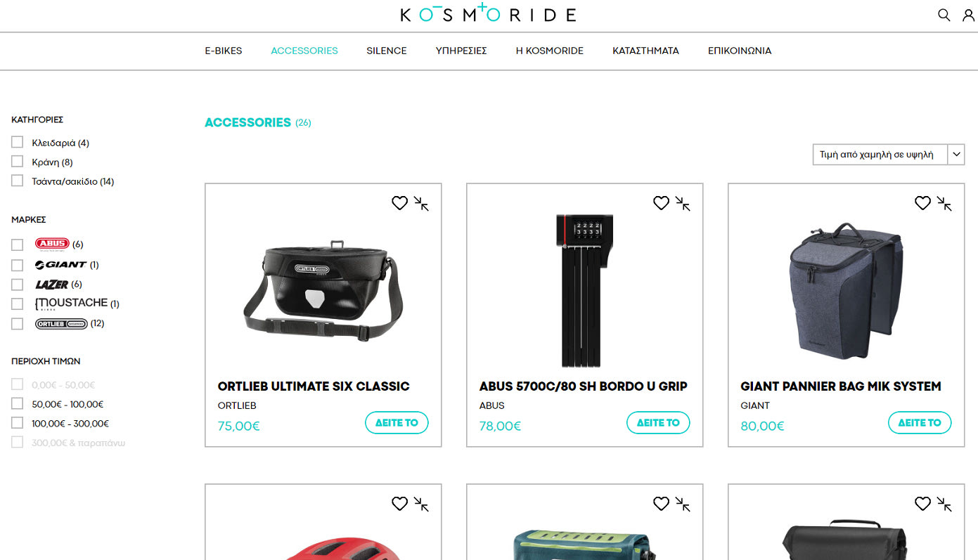Enable the Κράνη category checkbox

point(18,162)
